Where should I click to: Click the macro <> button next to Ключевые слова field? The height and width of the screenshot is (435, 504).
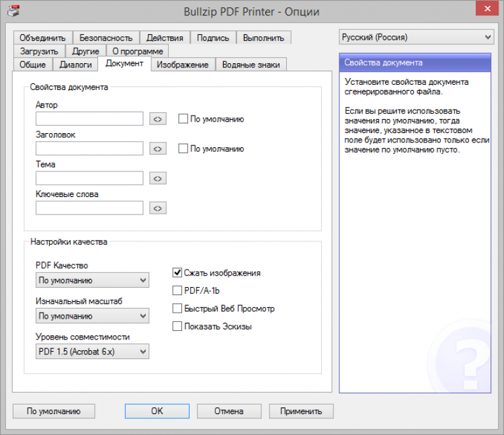point(158,208)
